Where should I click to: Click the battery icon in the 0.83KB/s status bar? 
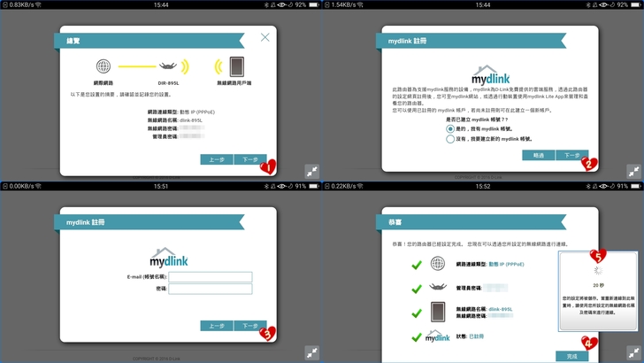point(314,5)
